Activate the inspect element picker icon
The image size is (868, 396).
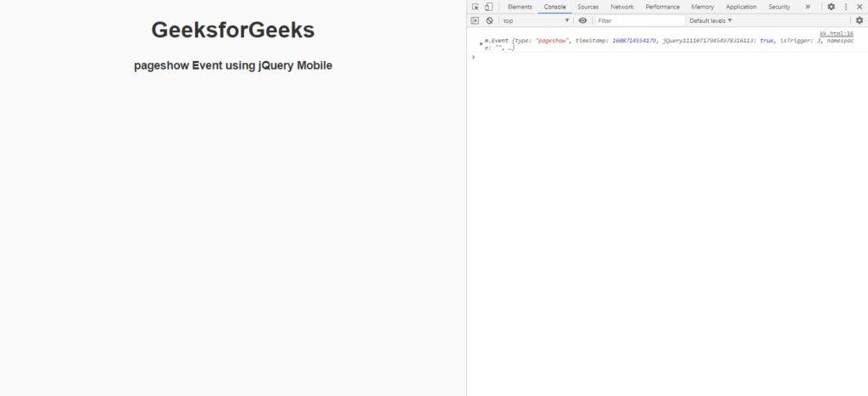[x=476, y=7]
